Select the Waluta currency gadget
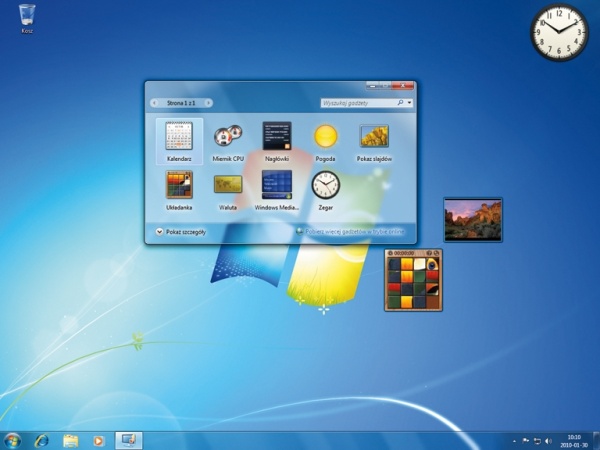Image resolution: width=600 pixels, height=450 pixels. coord(228,191)
